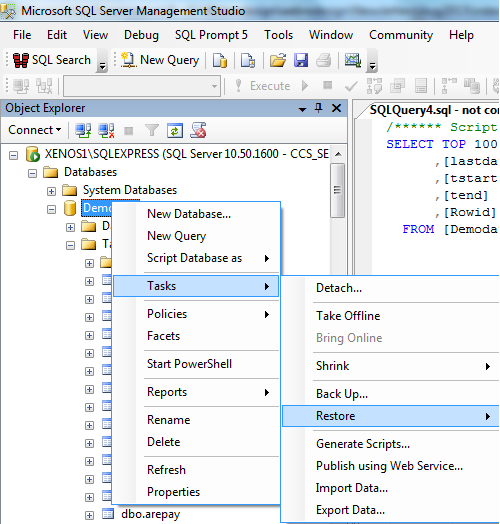Click the Debug play arrow icon
The image size is (500, 524).
click(x=304, y=86)
